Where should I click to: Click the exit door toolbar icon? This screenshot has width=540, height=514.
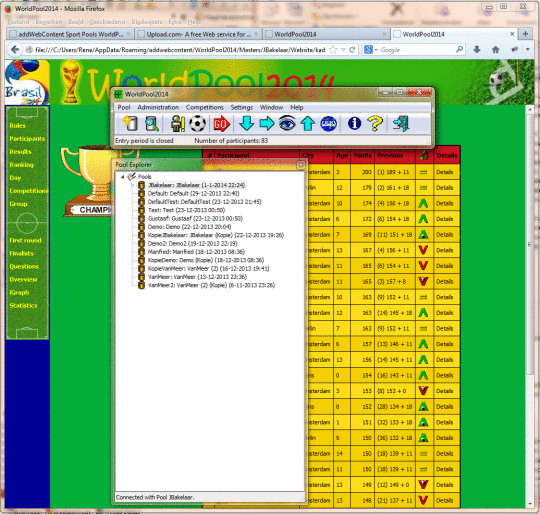pos(401,124)
